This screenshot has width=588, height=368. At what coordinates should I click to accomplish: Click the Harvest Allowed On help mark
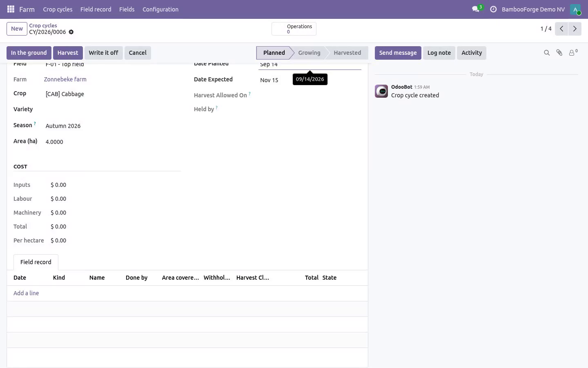click(249, 94)
